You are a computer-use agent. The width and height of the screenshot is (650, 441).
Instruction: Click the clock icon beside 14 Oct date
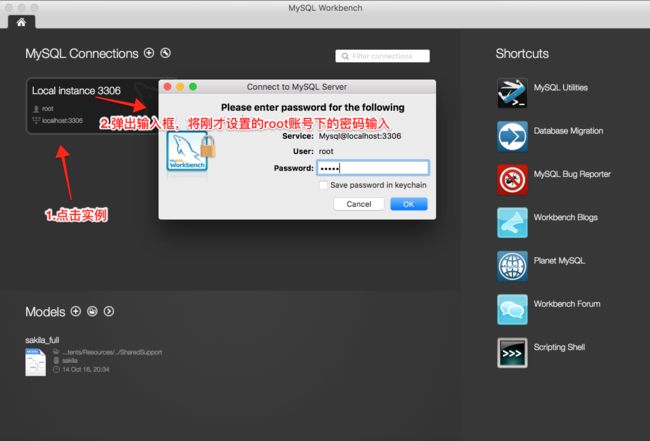coord(57,369)
